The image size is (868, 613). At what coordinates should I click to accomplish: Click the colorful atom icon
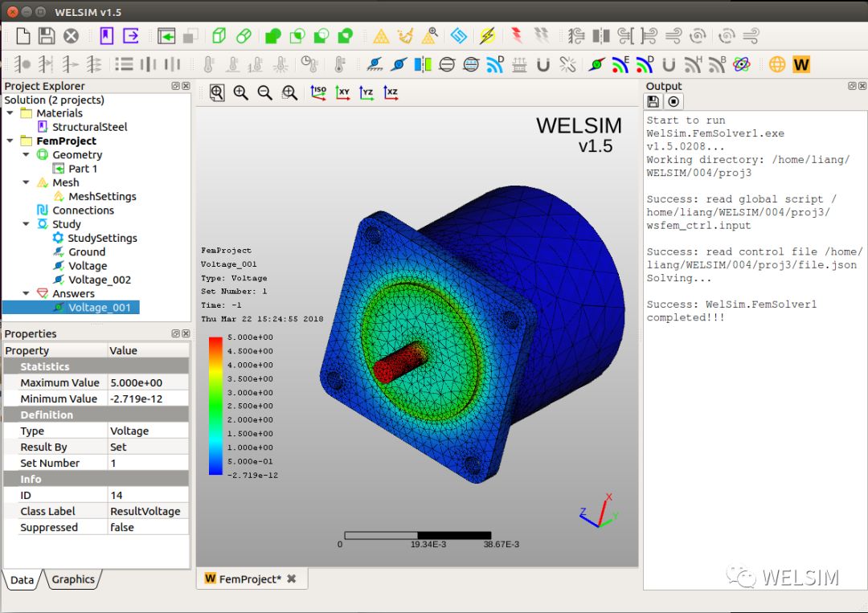click(741, 65)
